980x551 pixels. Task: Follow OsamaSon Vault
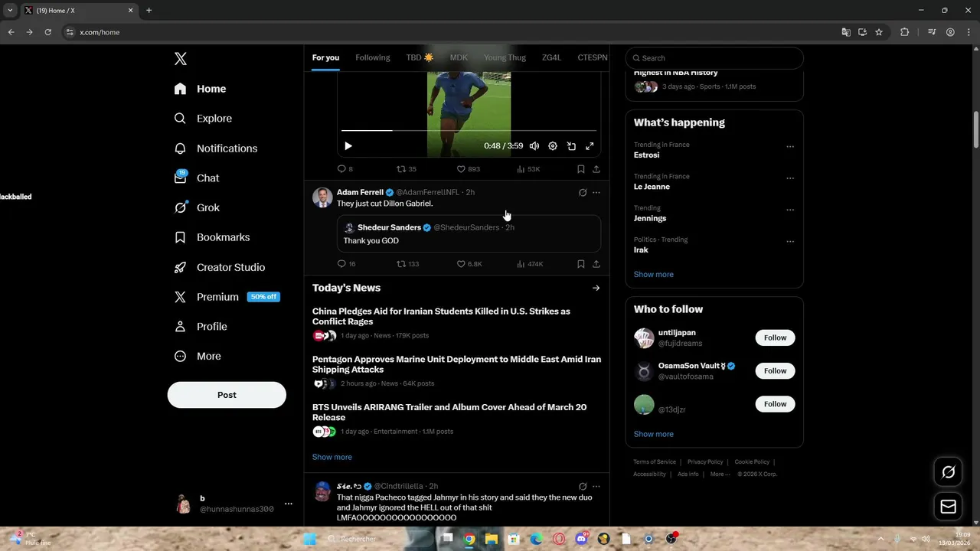tap(775, 370)
